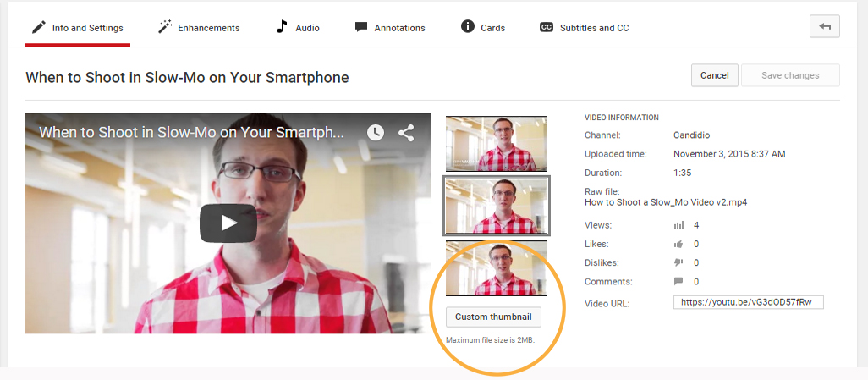Click the music note Audio icon
The width and height of the screenshot is (868, 380).
tap(282, 27)
